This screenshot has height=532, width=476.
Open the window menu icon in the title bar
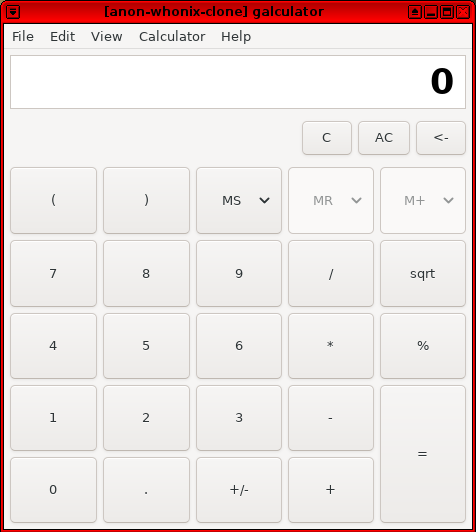click(13, 12)
